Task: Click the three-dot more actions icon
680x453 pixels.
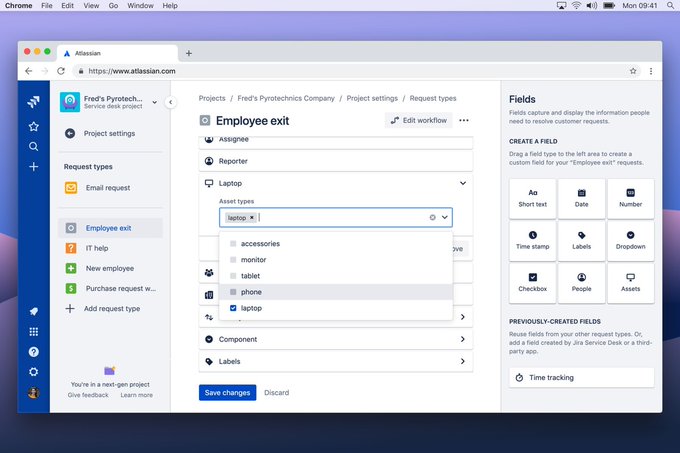Action: (464, 121)
